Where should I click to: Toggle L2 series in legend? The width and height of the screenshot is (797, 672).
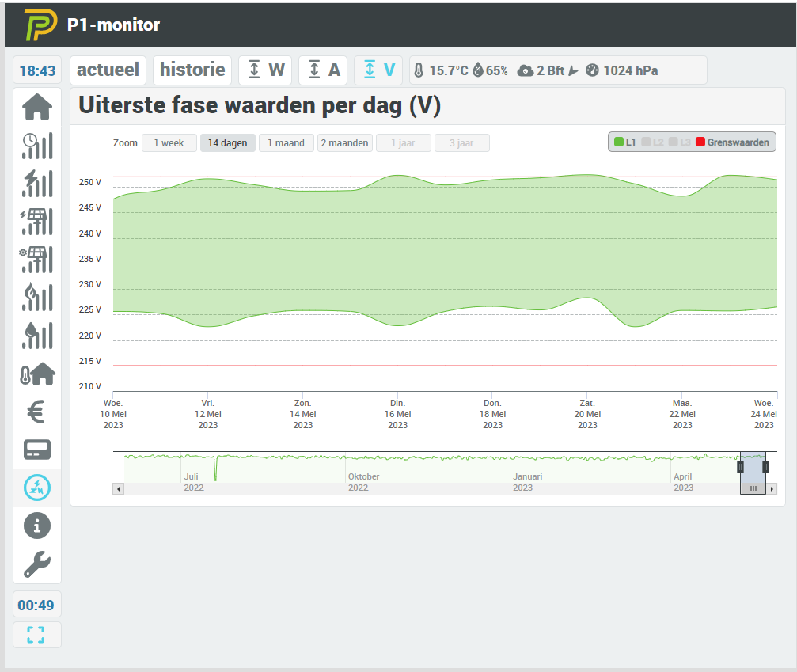pos(653,142)
